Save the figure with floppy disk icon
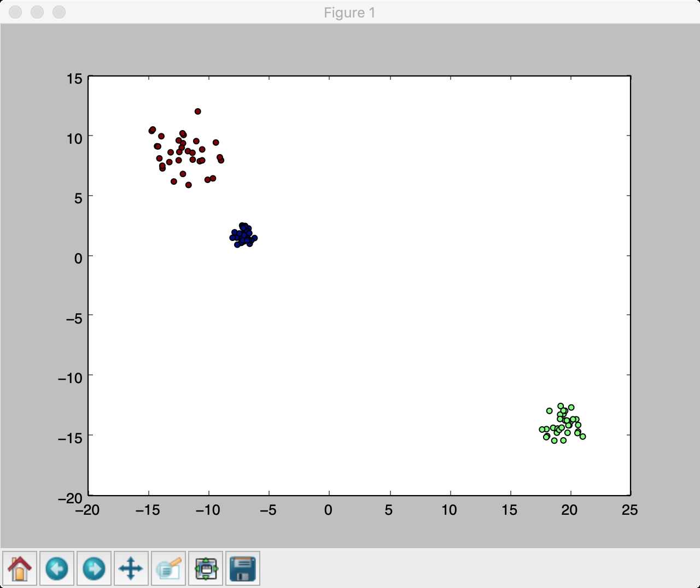The width and height of the screenshot is (700, 588). pos(243,568)
